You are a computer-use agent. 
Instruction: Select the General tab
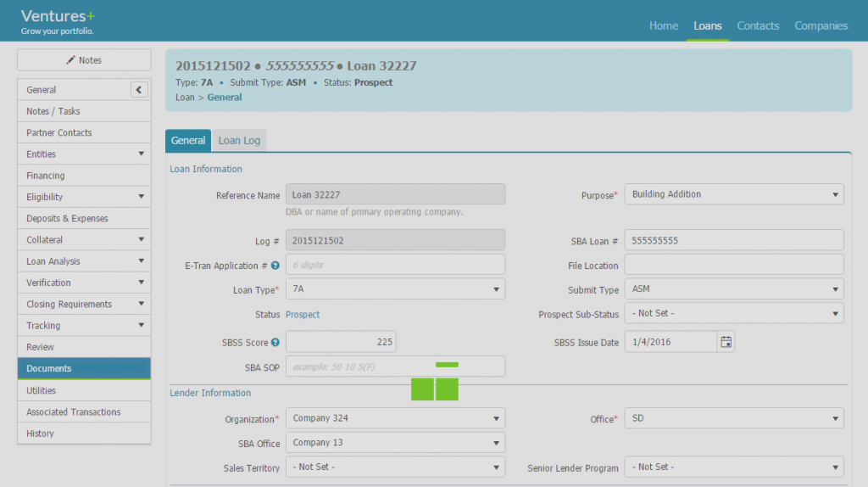click(187, 141)
